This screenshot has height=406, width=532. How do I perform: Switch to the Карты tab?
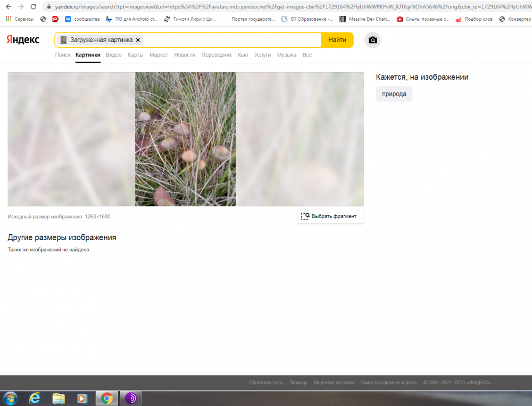click(135, 55)
